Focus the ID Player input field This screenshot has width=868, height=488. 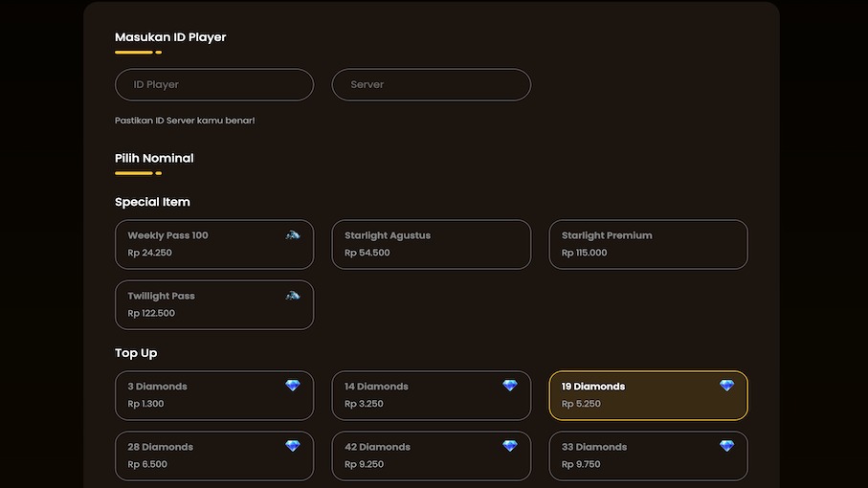click(214, 85)
